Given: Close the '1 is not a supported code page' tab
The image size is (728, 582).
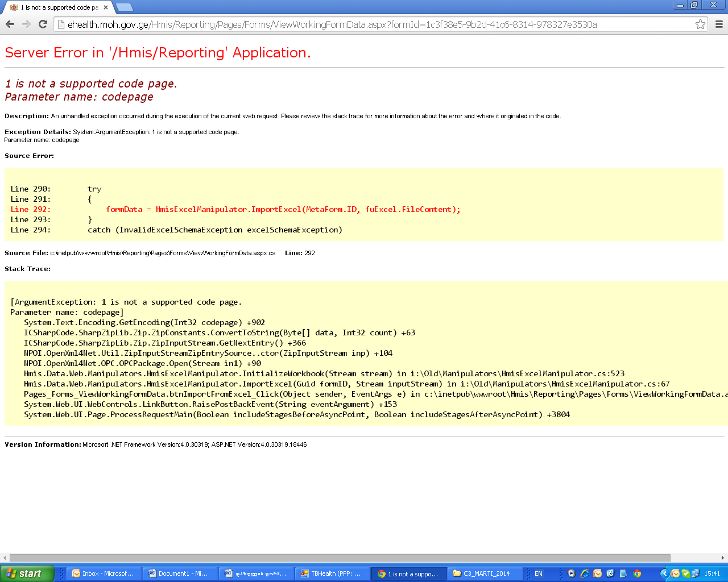Looking at the screenshot, I should (106, 7).
